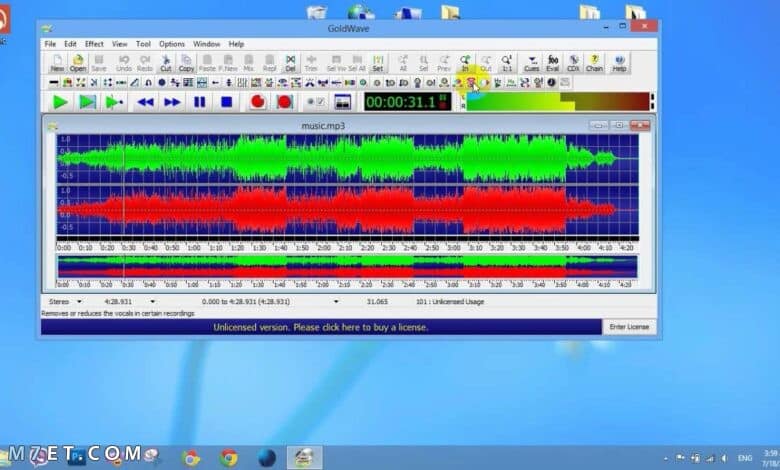Screen dimensions: 780x470
Task: Click the Zoom In toolbar icon
Action: point(465,63)
